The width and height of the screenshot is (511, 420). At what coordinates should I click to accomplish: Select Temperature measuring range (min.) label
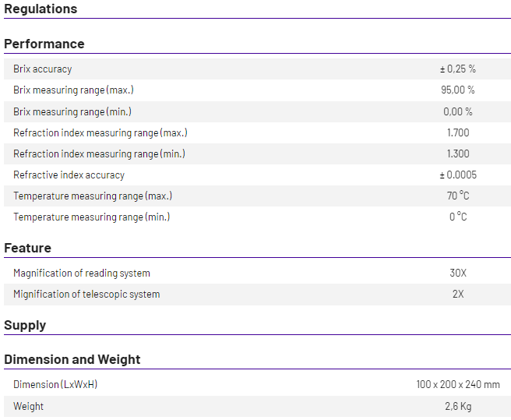(x=92, y=217)
